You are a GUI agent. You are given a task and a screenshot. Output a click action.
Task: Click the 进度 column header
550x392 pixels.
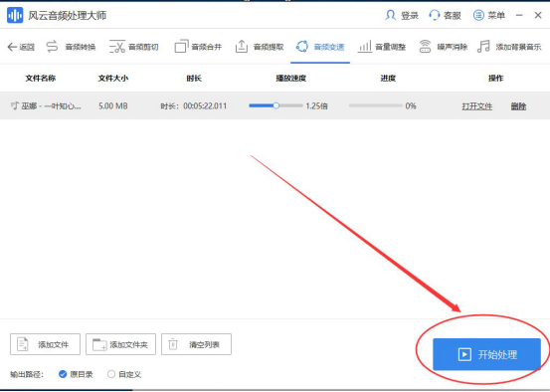(388, 79)
